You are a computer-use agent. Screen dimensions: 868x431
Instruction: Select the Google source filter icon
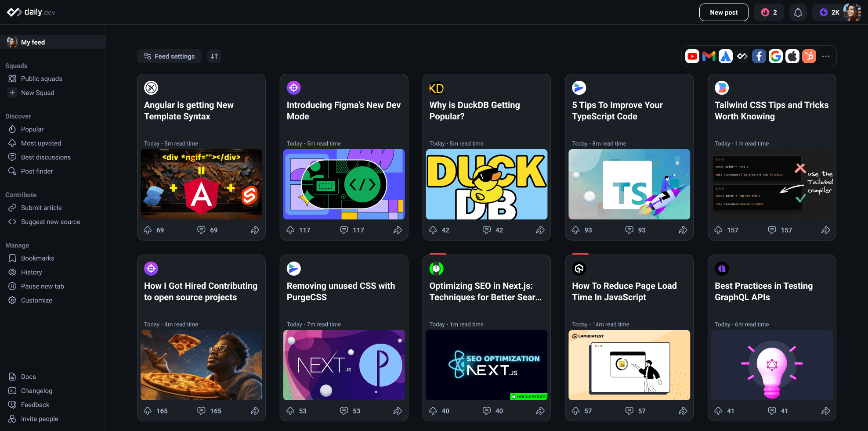point(776,56)
